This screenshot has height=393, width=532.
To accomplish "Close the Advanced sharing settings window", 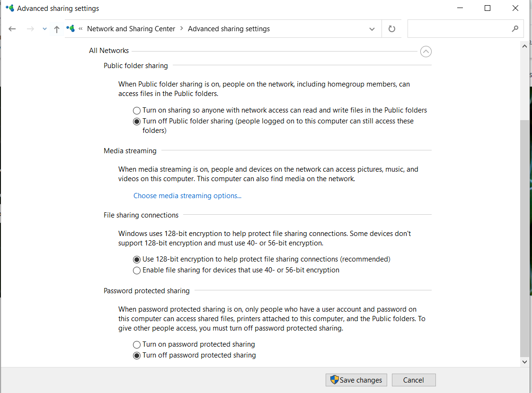I will (515, 8).
